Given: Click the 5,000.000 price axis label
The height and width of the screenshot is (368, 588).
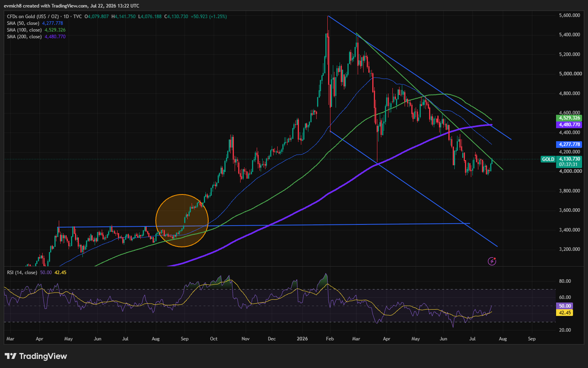Looking at the screenshot, I should [x=569, y=74].
